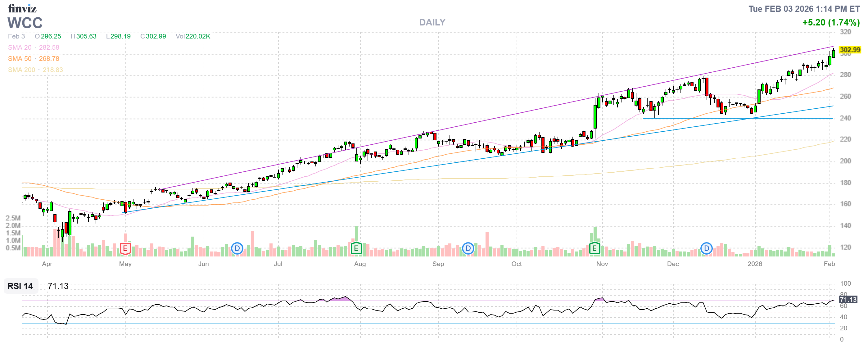Click the 2026 label on the time axis
The image size is (868, 349).
pos(754,264)
